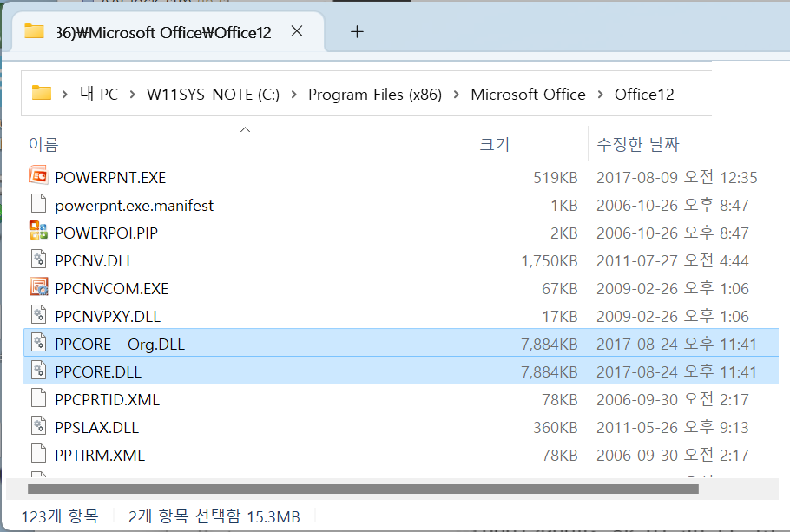The image size is (790, 532).
Task: Select the PPTIRM.XML file name
Action: (100, 455)
